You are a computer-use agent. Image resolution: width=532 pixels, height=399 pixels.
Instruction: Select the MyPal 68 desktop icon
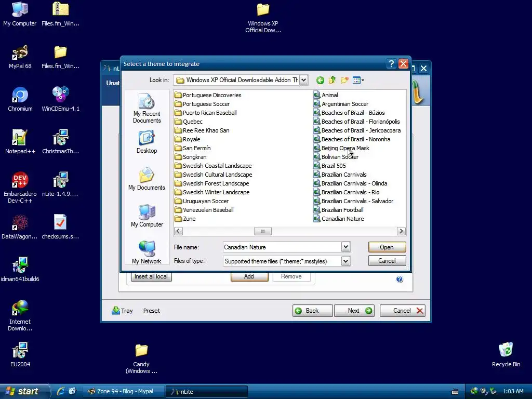click(20, 57)
